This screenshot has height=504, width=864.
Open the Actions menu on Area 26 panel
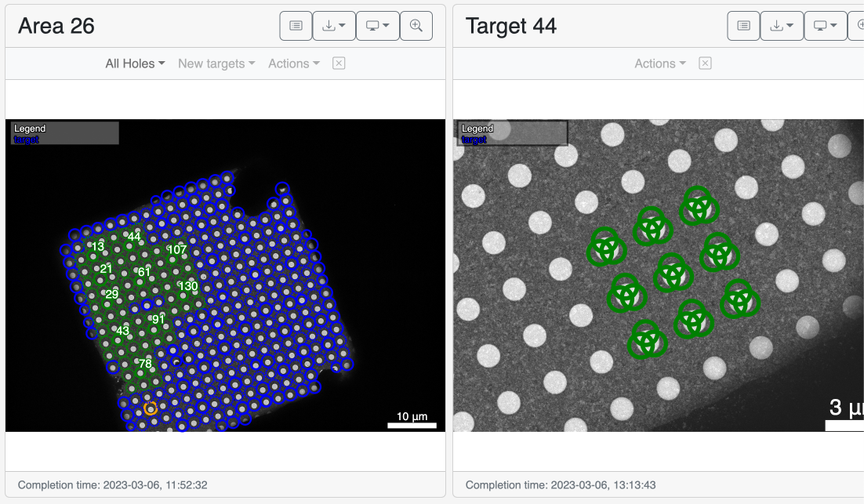coord(292,63)
